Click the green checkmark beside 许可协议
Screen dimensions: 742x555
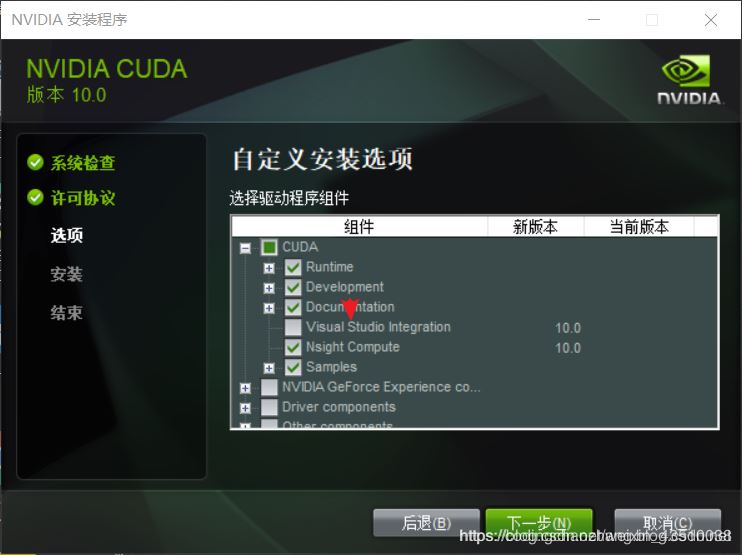(35, 197)
